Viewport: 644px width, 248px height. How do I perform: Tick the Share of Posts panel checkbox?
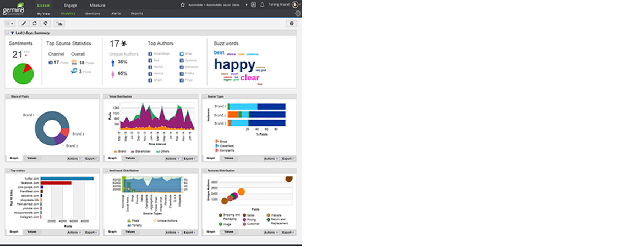point(8,96)
